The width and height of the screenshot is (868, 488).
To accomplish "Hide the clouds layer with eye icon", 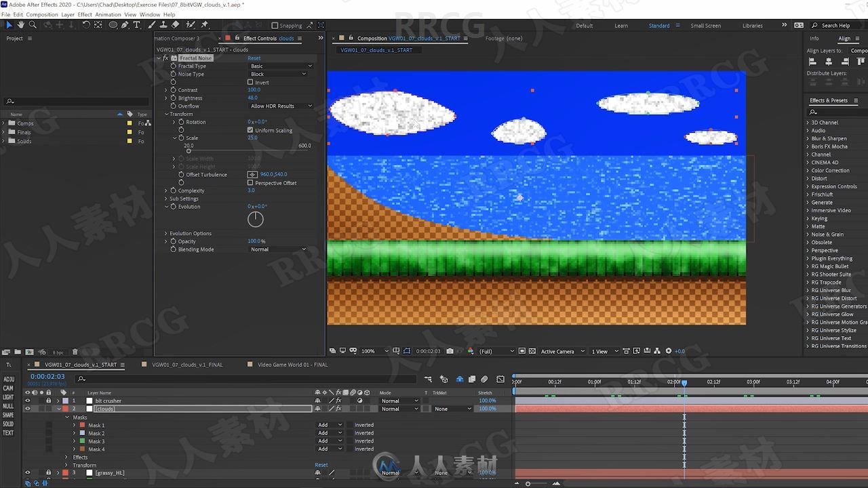I will coord(28,409).
